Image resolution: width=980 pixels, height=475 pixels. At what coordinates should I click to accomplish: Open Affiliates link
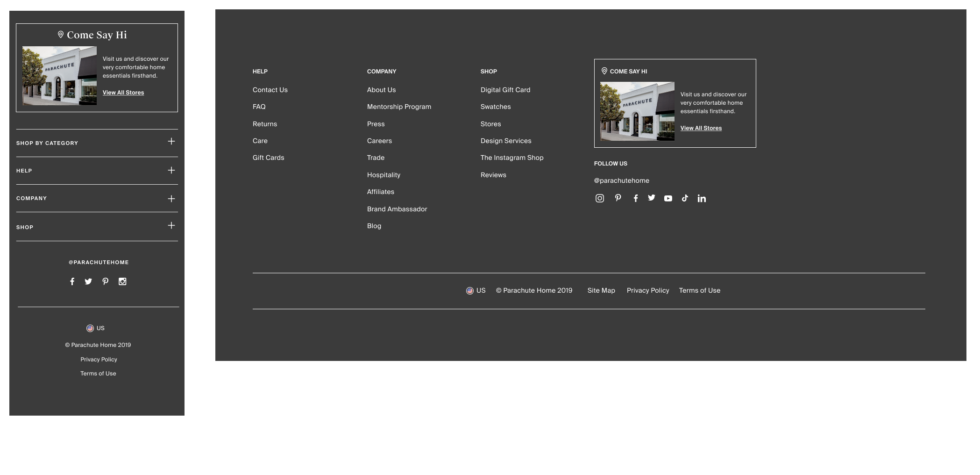[381, 192]
